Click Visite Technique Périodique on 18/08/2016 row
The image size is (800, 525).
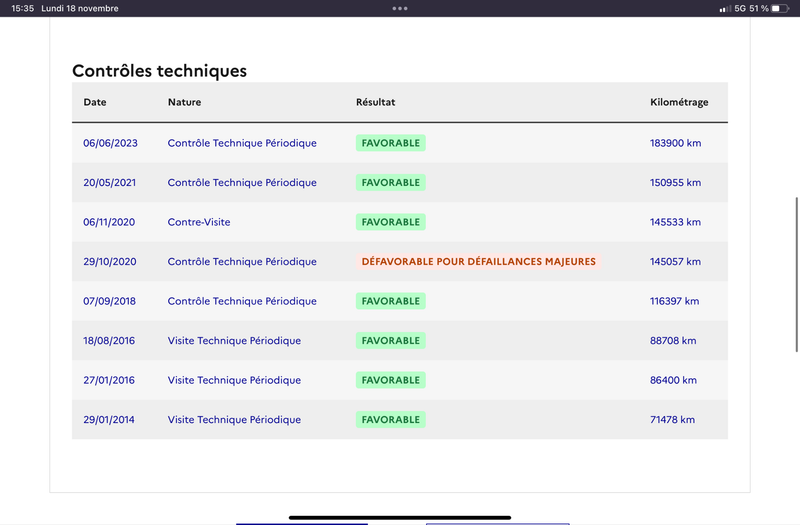234,341
